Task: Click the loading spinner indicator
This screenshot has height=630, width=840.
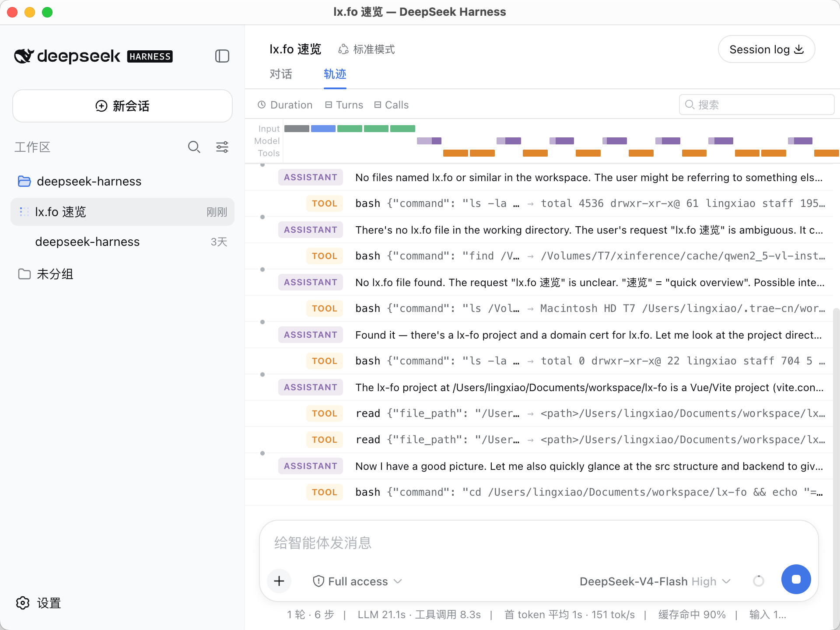Action: click(x=759, y=581)
